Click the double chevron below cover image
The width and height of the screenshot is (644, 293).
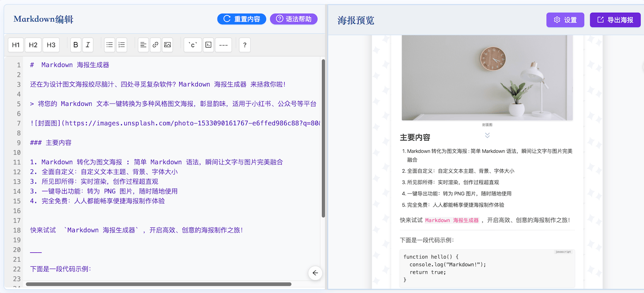pyautogui.click(x=487, y=135)
